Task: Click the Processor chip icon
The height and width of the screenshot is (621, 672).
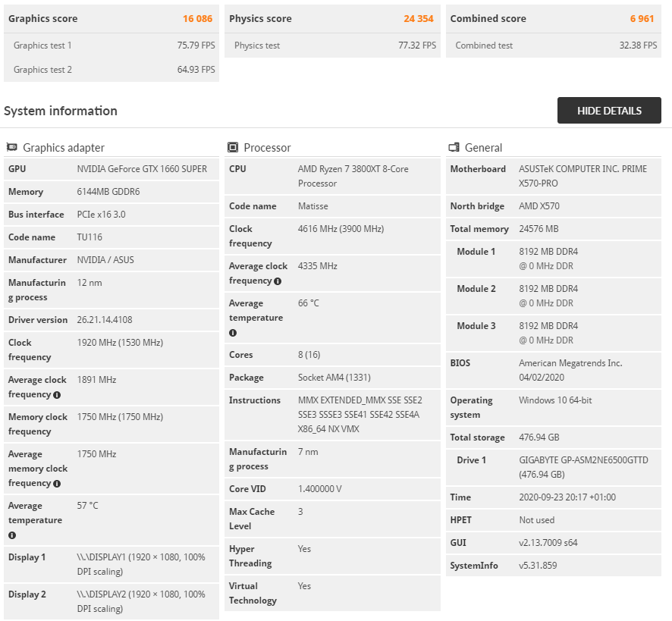Action: pyautogui.click(x=233, y=147)
